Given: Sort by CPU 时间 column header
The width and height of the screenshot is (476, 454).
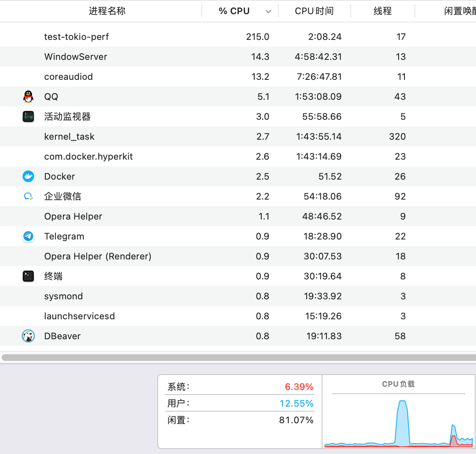Looking at the screenshot, I should pos(314,11).
